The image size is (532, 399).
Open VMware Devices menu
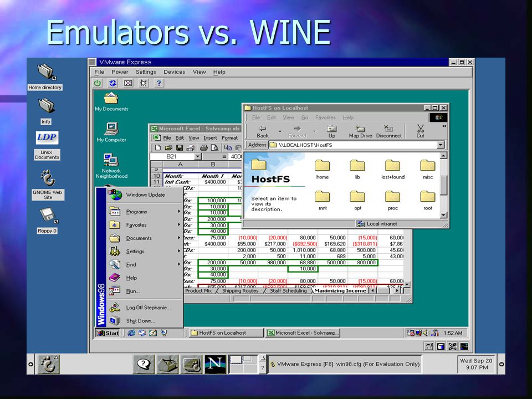click(x=175, y=72)
